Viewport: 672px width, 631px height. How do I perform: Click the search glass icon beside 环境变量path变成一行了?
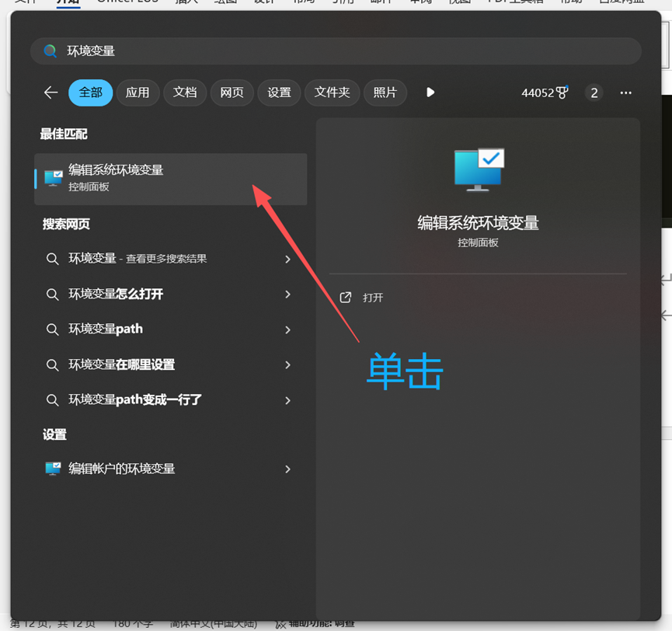(52, 400)
